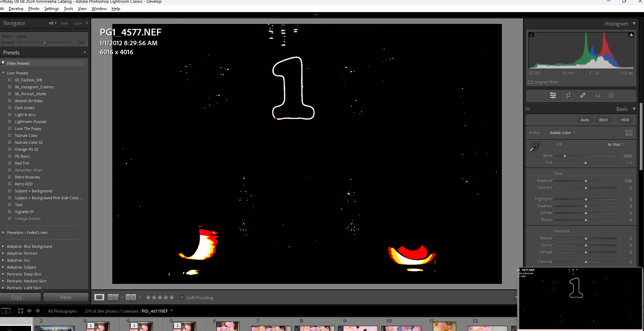Click the preset icon beside Red Tint
The width and height of the screenshot is (644, 331).
10,163
